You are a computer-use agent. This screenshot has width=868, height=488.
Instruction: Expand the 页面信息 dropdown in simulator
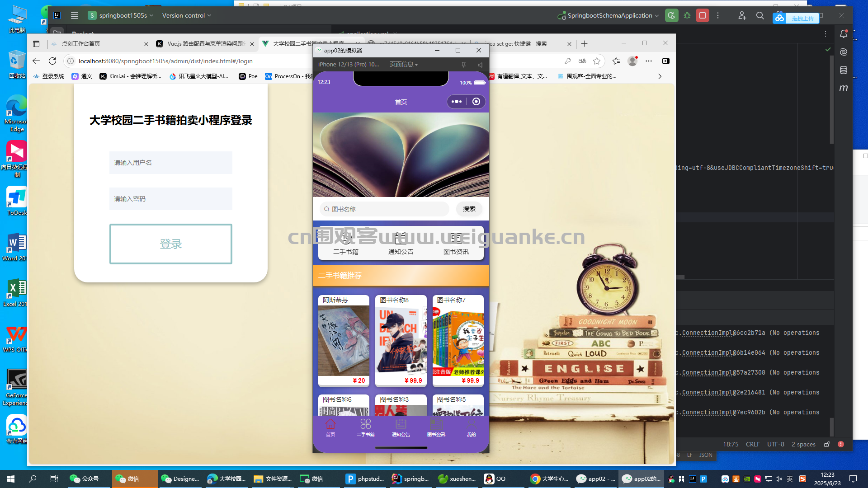(404, 65)
